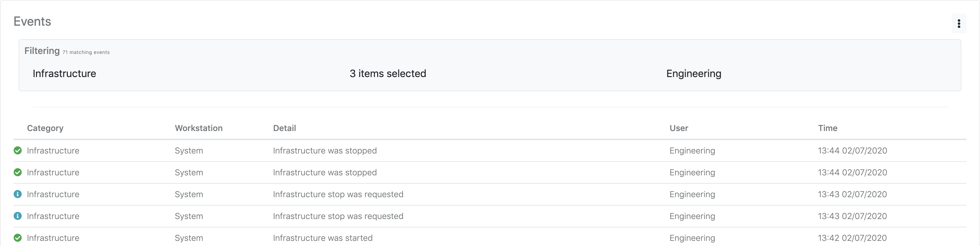Click blue info icon on first stop-requested event
Screen dimensions: 980x246
point(17,194)
